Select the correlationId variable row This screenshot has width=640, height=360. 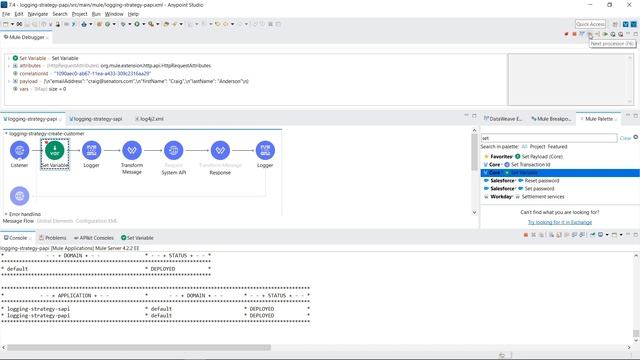tap(82, 73)
